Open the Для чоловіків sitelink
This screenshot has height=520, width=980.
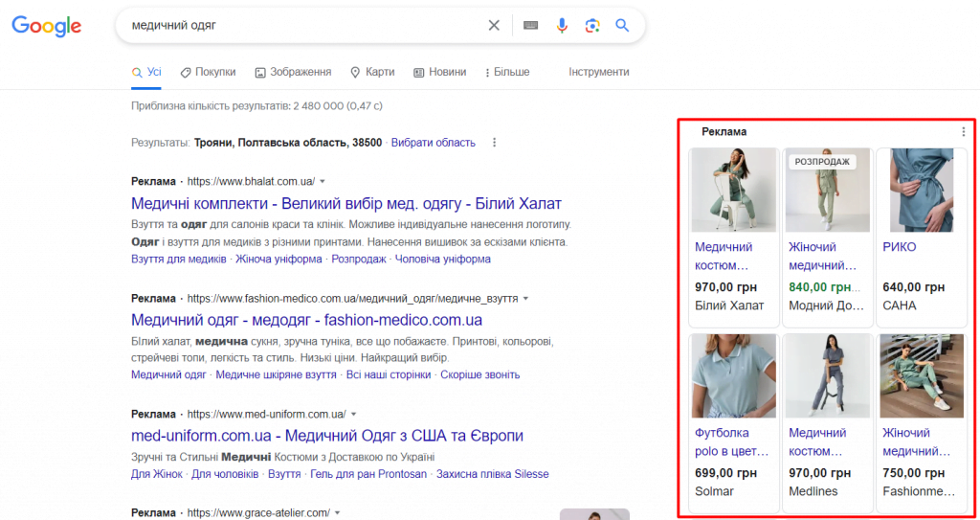tap(225, 474)
